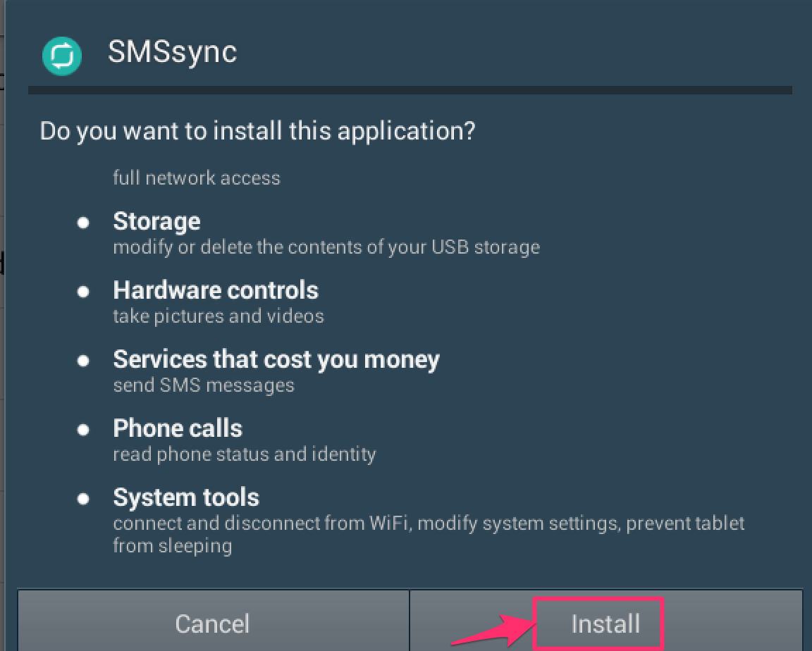Expand the Services that cost you money section

[276, 360]
